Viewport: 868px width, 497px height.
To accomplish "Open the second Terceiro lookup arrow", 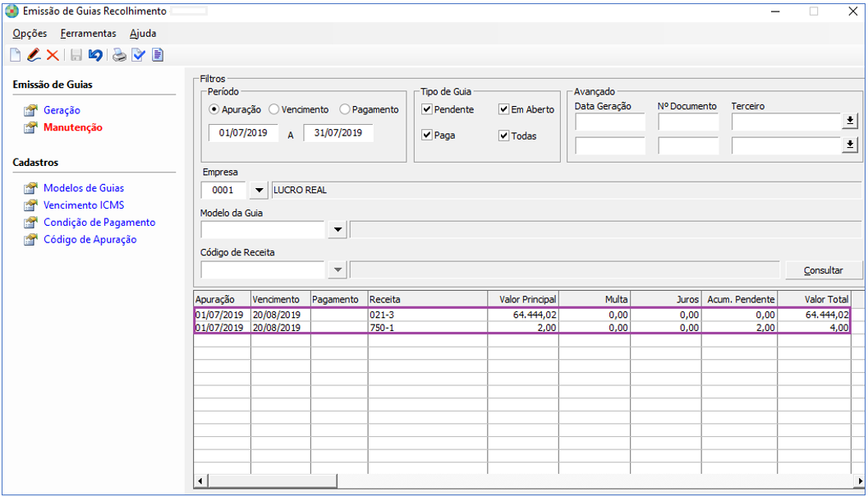I will click(x=850, y=145).
